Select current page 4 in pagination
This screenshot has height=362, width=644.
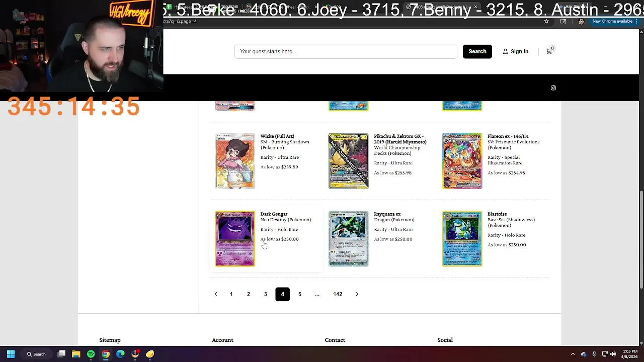[x=282, y=294]
